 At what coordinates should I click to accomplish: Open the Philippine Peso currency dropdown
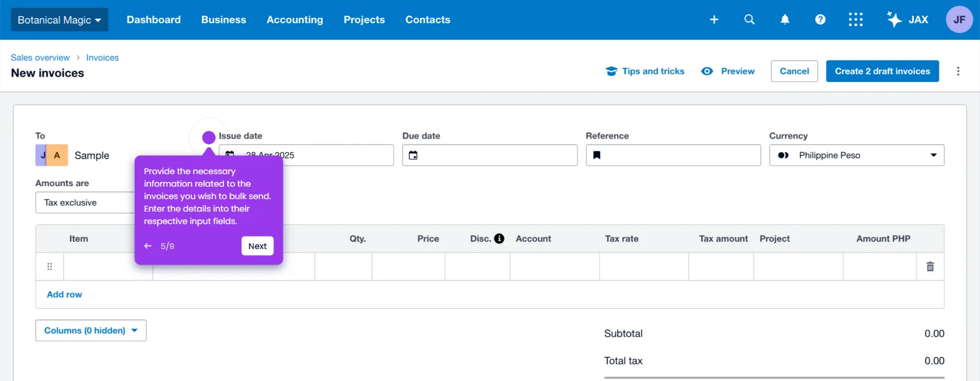[856, 155]
